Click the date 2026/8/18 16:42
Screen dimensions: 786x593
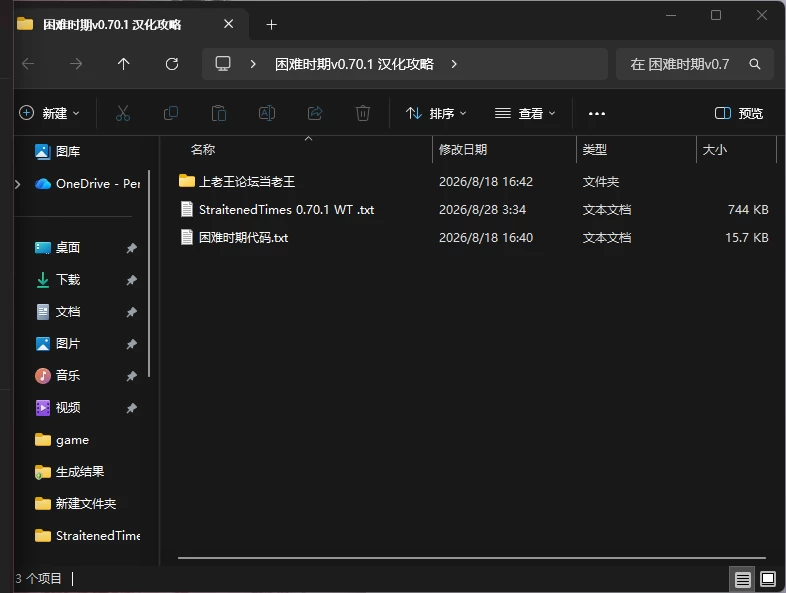point(486,181)
